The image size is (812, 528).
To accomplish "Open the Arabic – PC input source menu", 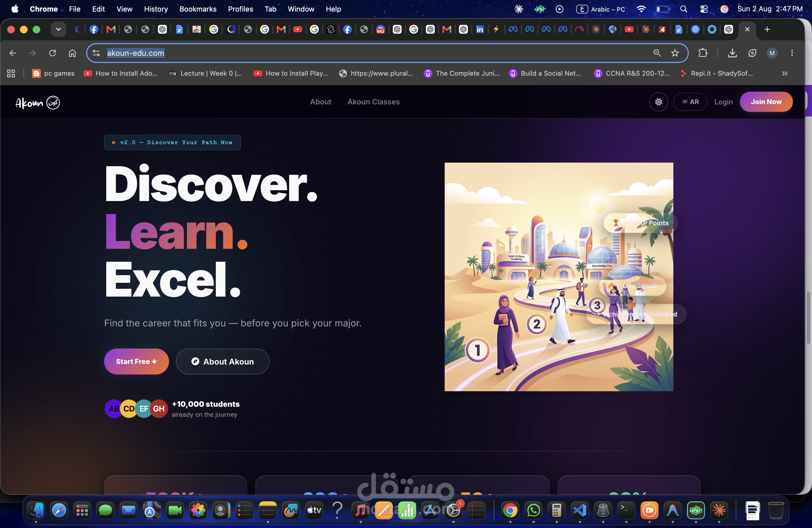I will 600,9.
